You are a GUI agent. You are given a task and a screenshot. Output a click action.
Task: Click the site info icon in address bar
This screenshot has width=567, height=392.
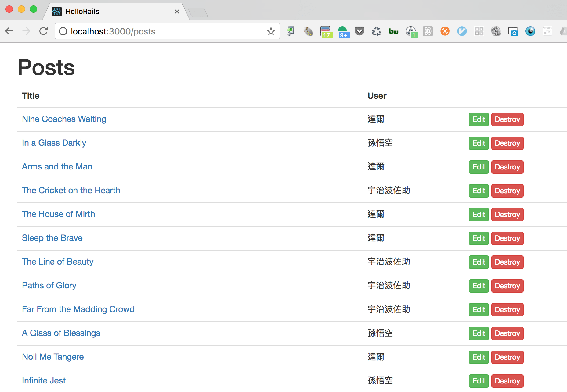click(63, 31)
